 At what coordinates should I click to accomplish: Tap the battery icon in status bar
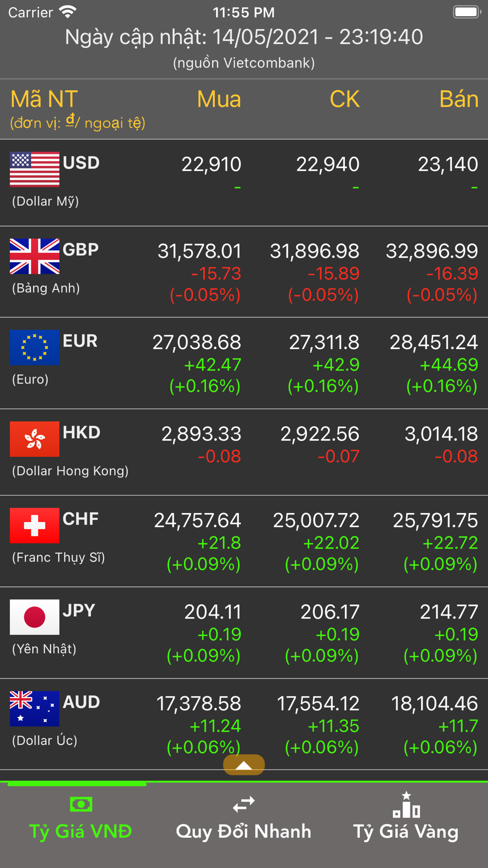(467, 12)
